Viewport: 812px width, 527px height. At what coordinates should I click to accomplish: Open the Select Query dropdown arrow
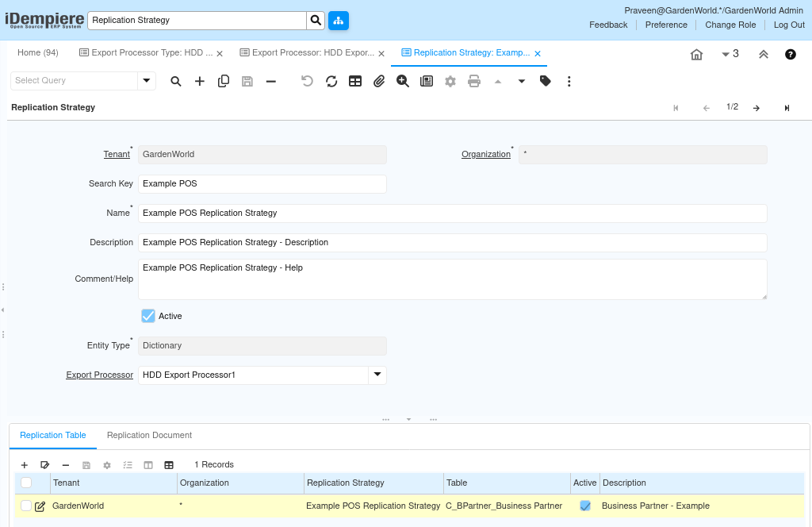click(x=147, y=81)
